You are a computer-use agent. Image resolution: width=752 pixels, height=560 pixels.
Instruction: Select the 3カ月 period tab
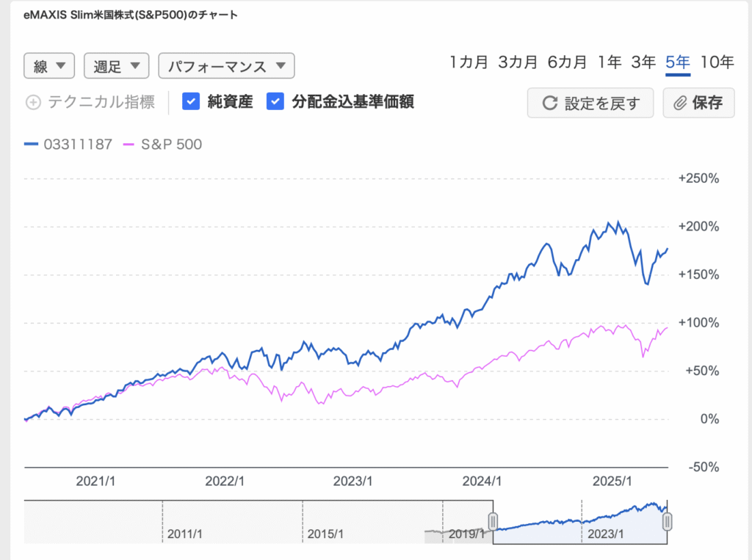[518, 62]
